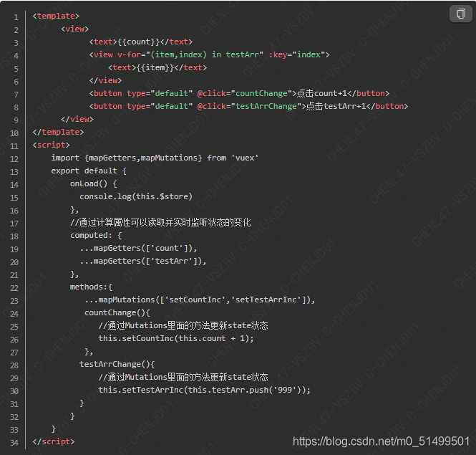Click the mapGetters(['testArr']) line
Screen dimensions: 476x455
(x=143, y=261)
